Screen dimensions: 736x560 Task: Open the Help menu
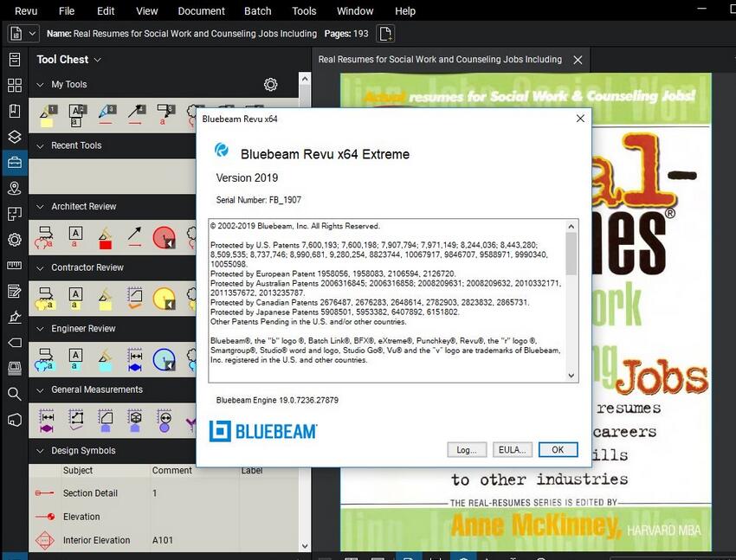[405, 10]
